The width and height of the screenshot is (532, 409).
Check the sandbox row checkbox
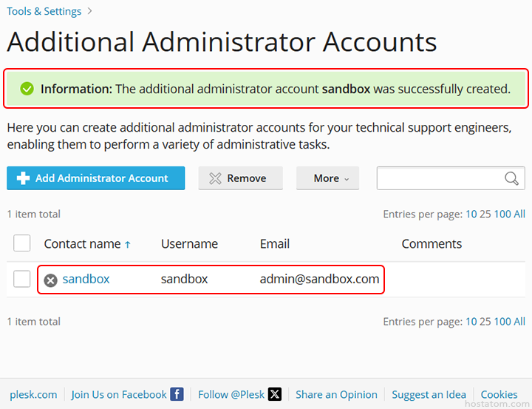coord(22,279)
